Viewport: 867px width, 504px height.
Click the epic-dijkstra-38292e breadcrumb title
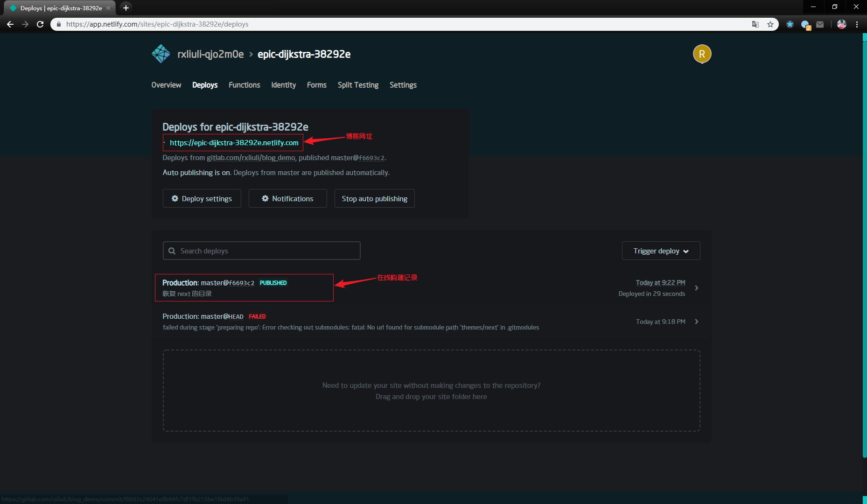point(304,54)
